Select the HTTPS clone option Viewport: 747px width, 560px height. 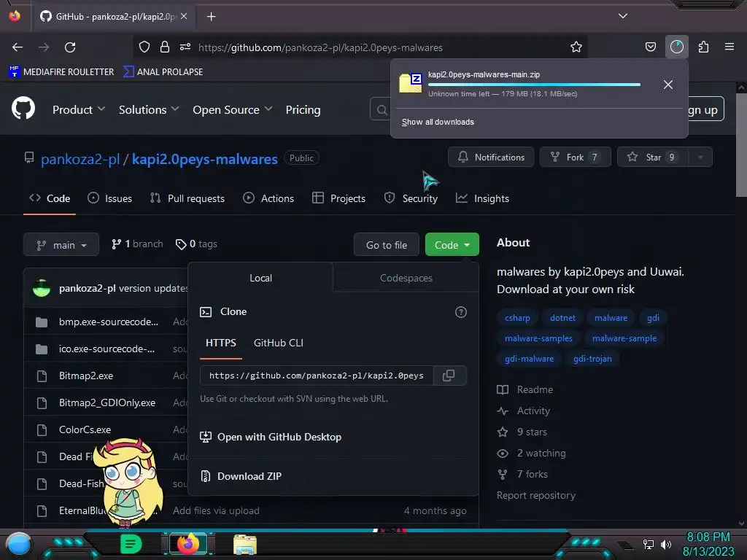point(221,343)
